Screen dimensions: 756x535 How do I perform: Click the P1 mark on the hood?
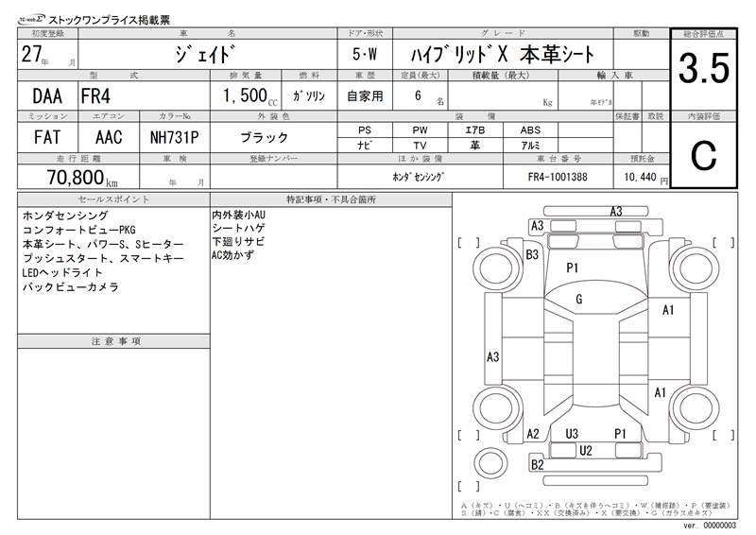point(572,267)
